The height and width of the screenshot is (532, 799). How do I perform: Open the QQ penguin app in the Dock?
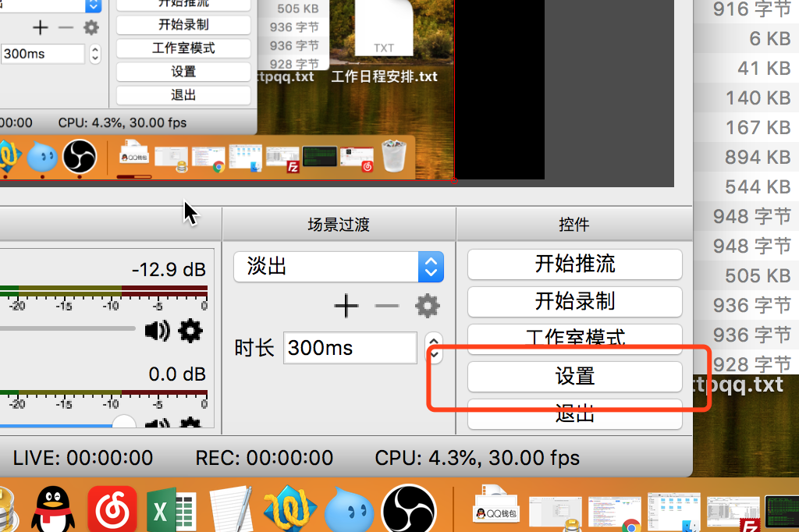point(52,509)
